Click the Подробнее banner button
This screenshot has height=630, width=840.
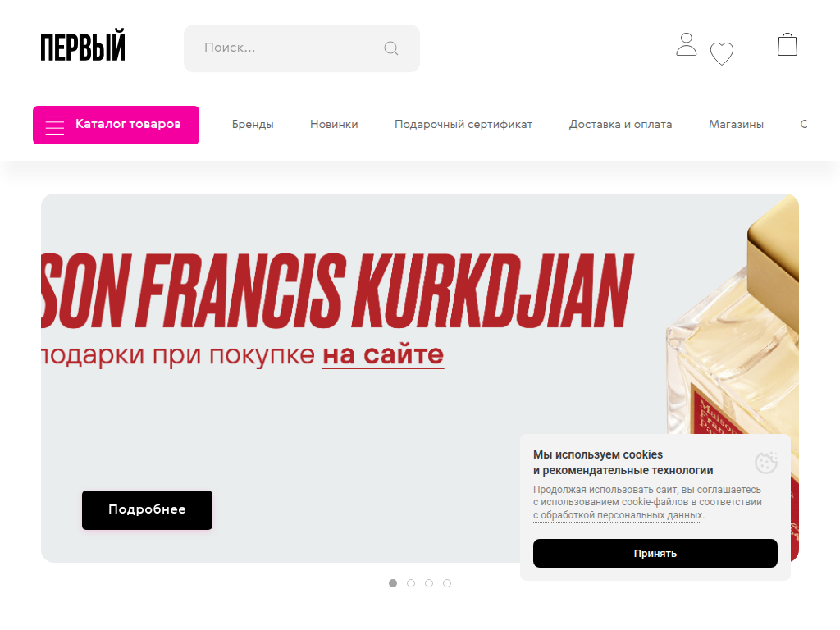(148, 510)
